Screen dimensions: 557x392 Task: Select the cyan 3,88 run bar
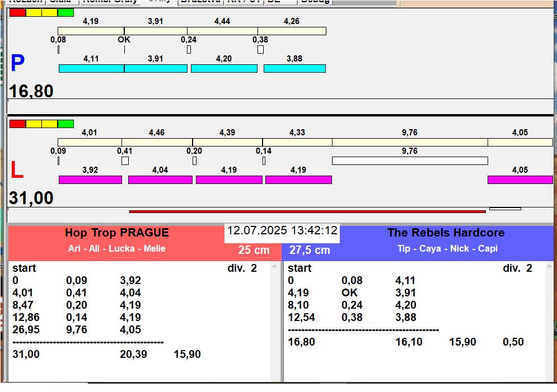tap(294, 68)
